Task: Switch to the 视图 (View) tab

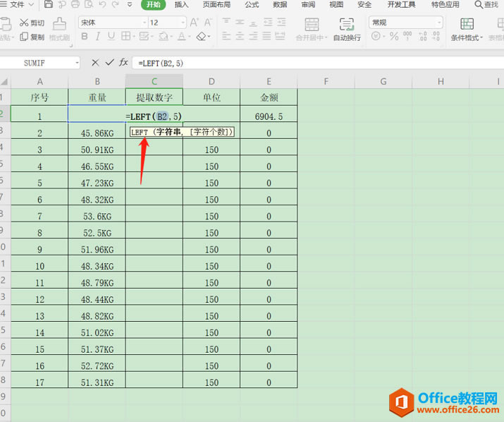Action: 336,4
